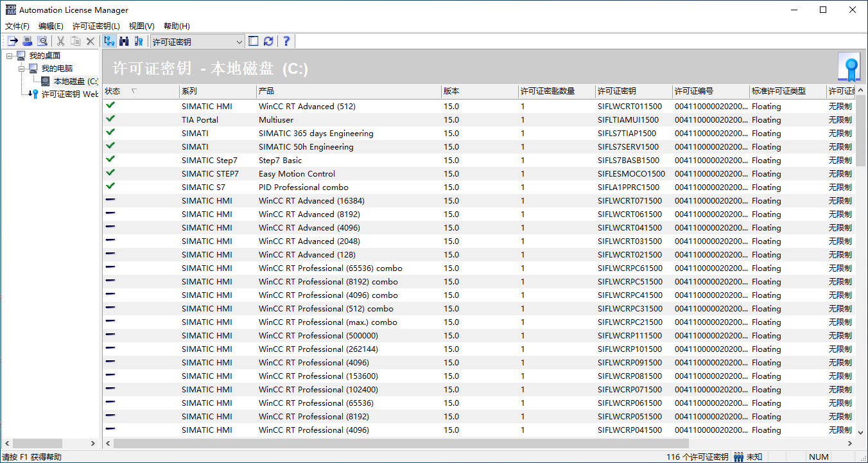Open the 文件(F) menu
This screenshot has width=868, height=463.
pos(17,26)
